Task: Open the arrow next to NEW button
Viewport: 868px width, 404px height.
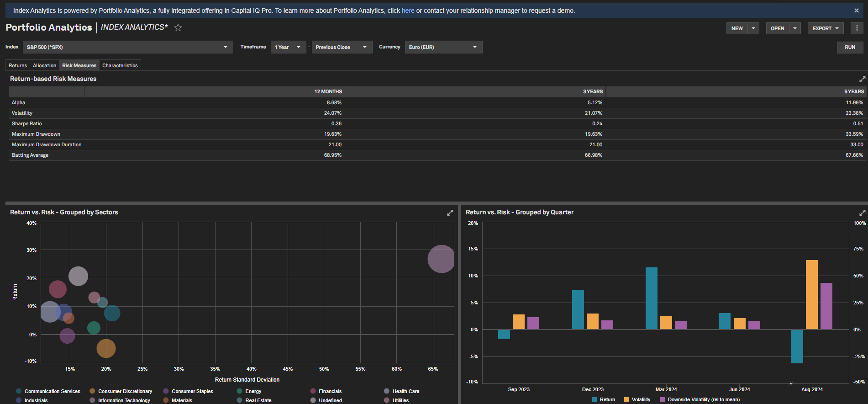Action: click(x=753, y=28)
